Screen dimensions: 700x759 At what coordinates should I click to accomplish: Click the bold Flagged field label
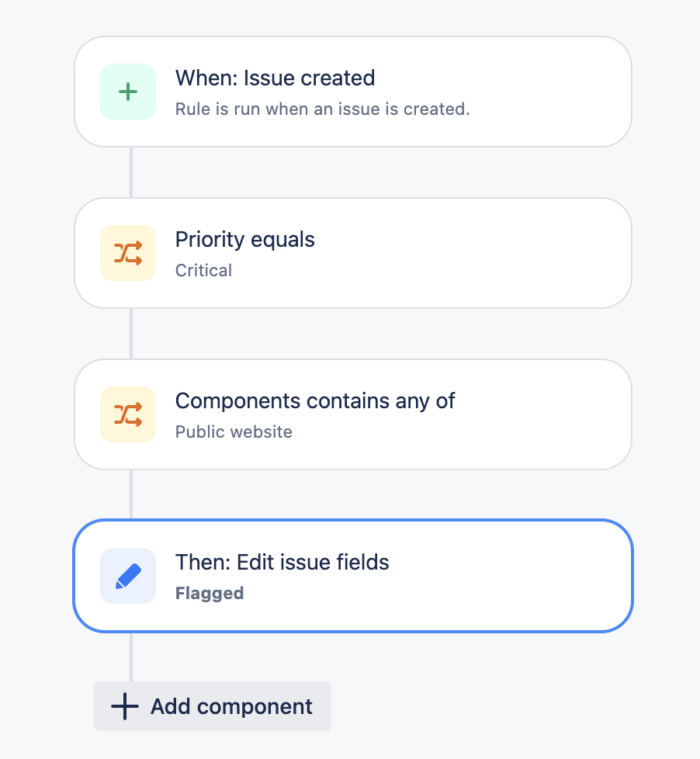[210, 593]
